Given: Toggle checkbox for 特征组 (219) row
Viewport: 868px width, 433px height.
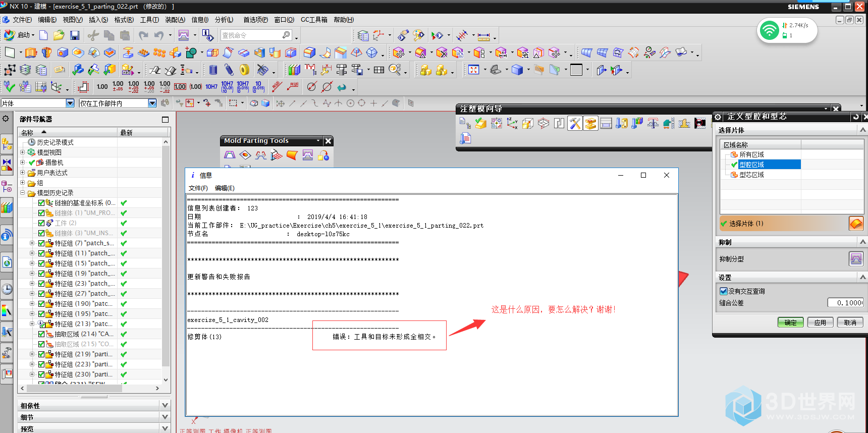Looking at the screenshot, I should [x=41, y=354].
